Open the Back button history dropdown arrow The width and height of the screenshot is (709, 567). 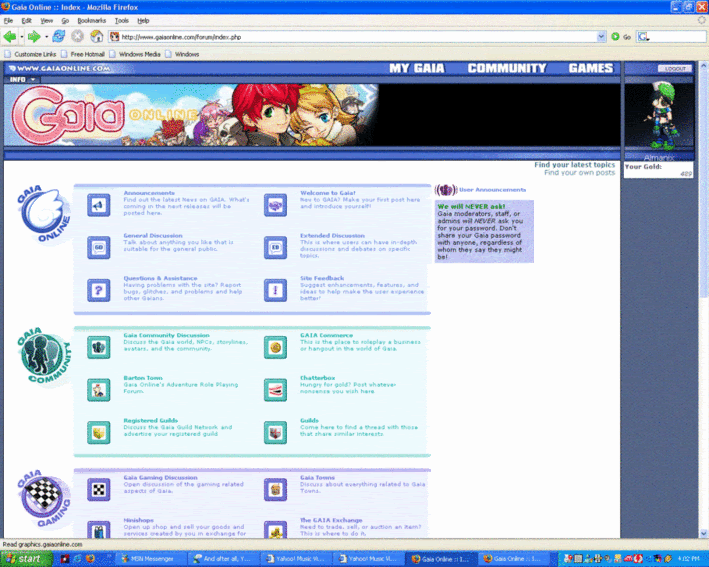coord(22,37)
